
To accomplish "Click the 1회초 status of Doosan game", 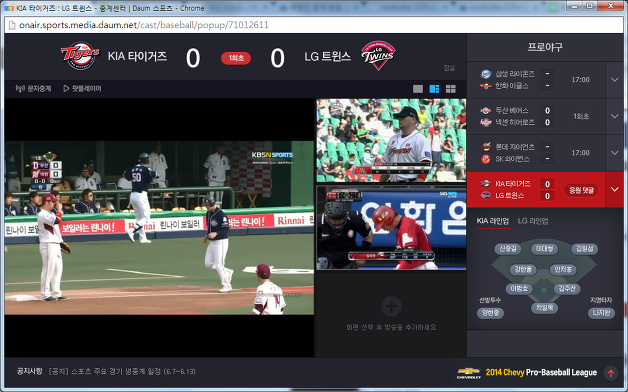I will 581,116.
